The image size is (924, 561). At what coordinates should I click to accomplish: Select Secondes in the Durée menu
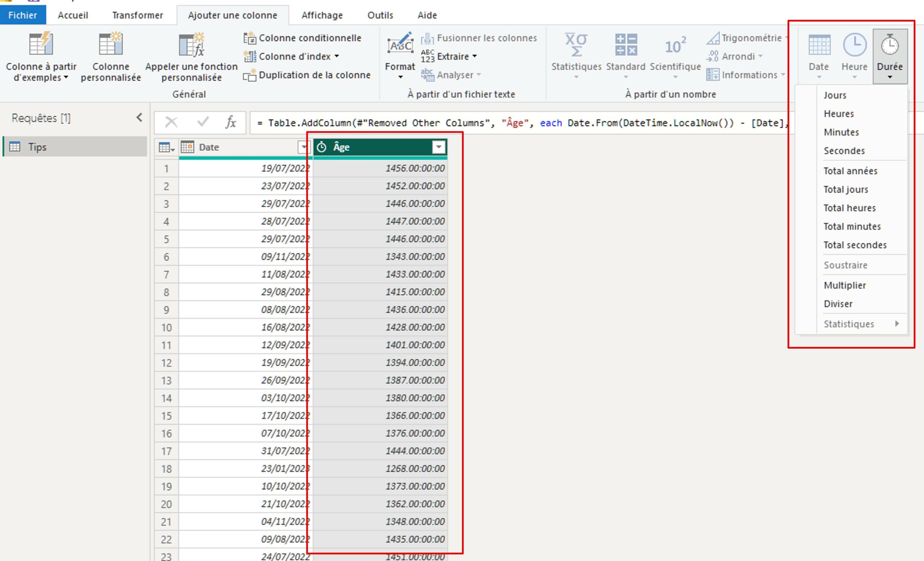851,151
